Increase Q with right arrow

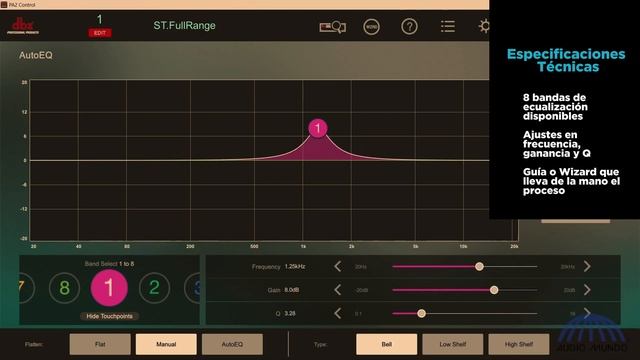pos(587,313)
